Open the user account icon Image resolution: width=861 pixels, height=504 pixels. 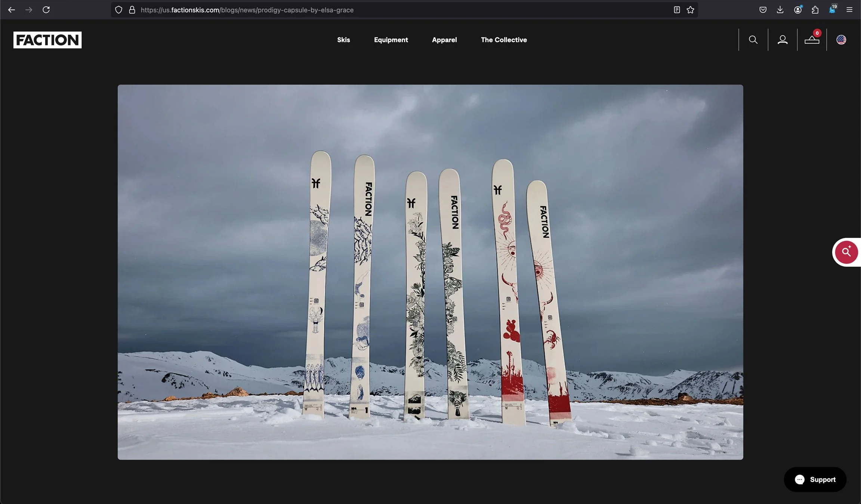pyautogui.click(x=783, y=40)
